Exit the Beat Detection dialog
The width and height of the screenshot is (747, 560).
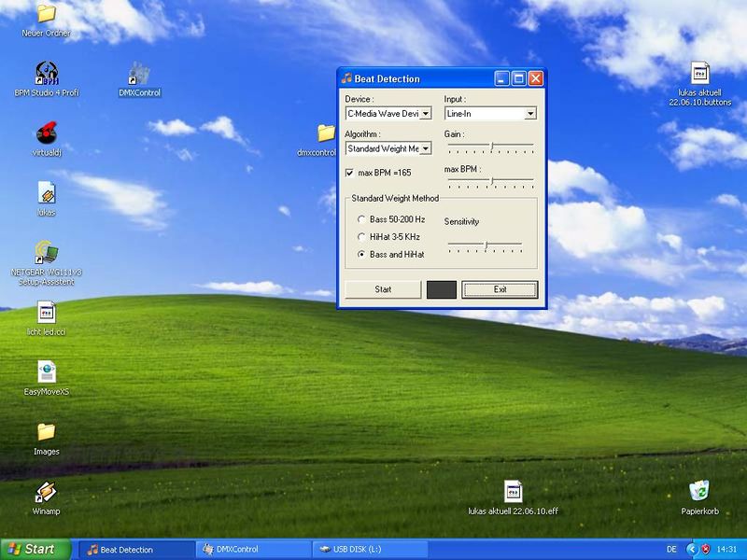tap(500, 289)
